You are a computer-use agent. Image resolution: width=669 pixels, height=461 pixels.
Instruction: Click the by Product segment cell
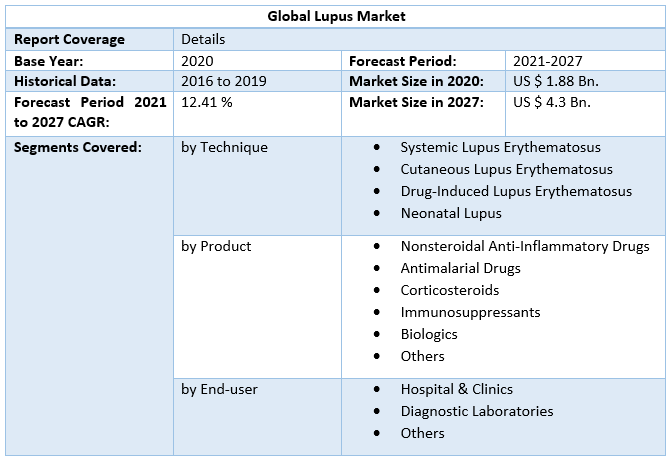pos(216,246)
